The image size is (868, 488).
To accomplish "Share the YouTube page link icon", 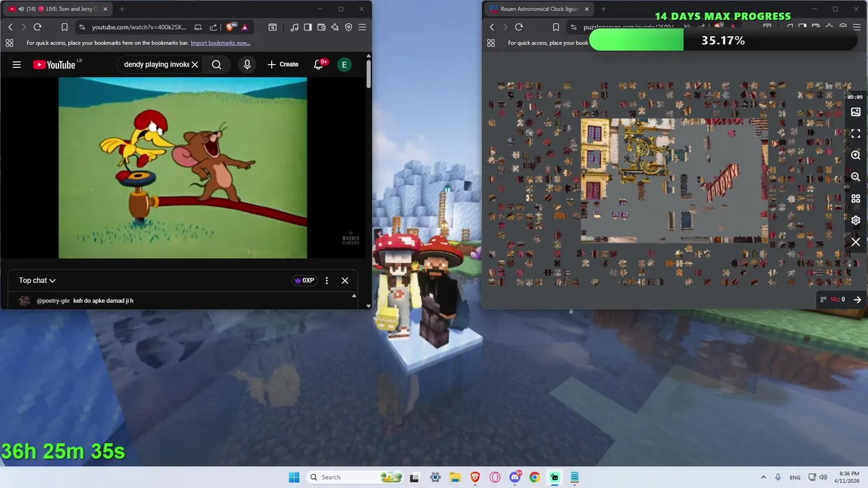I will pyautogui.click(x=214, y=27).
